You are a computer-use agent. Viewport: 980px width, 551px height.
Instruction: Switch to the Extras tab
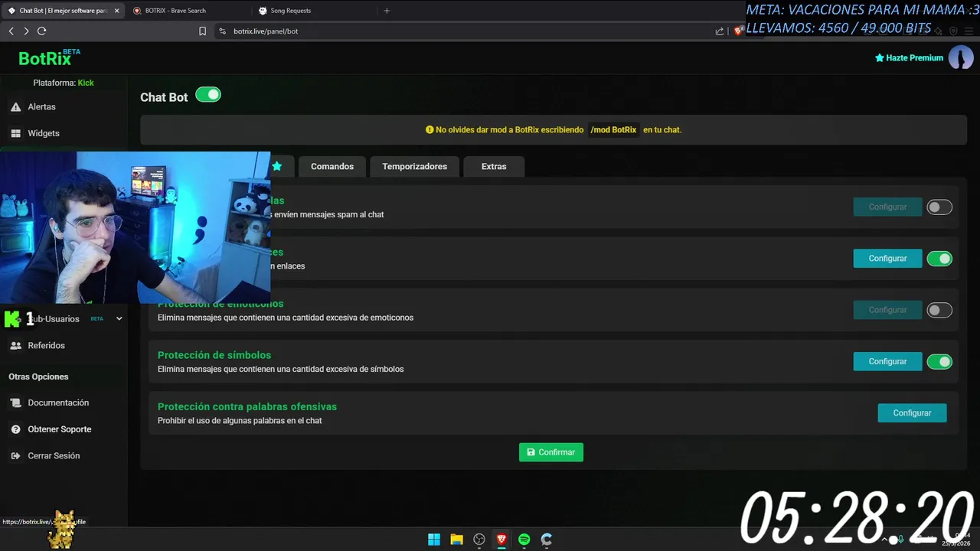494,166
